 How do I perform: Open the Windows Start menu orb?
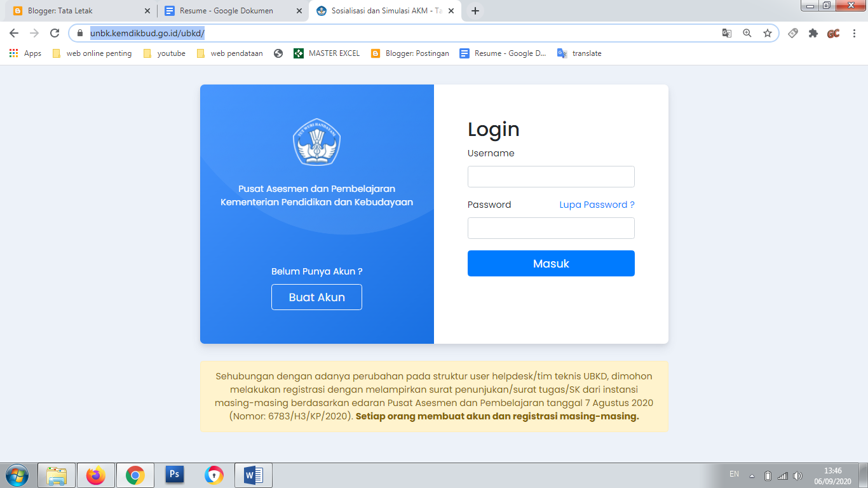click(x=17, y=475)
